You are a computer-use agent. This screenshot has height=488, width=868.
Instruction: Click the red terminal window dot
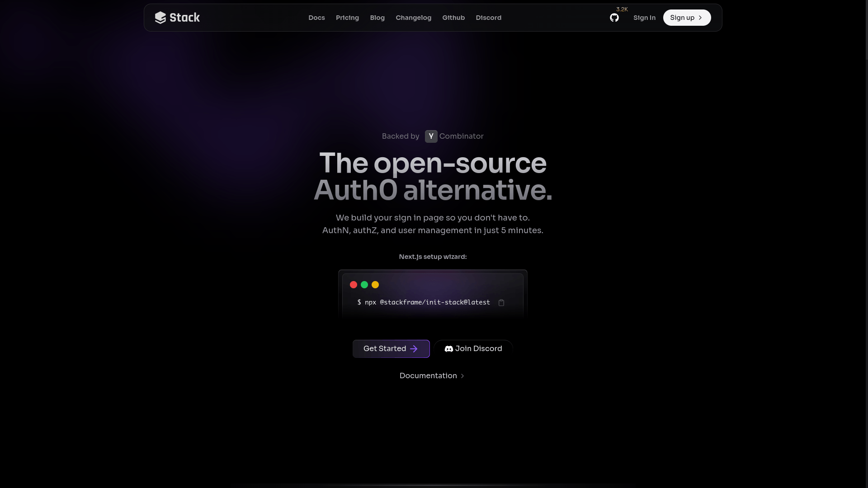(354, 285)
